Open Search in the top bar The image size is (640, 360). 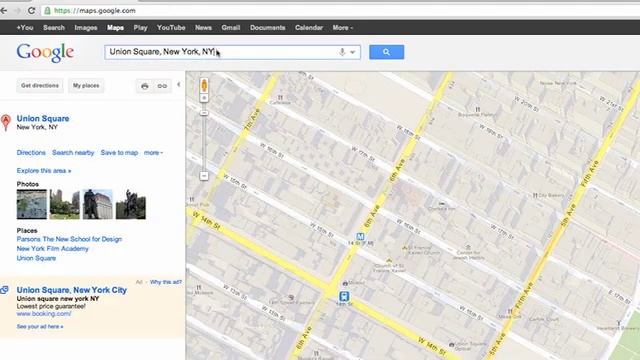[x=54, y=28]
